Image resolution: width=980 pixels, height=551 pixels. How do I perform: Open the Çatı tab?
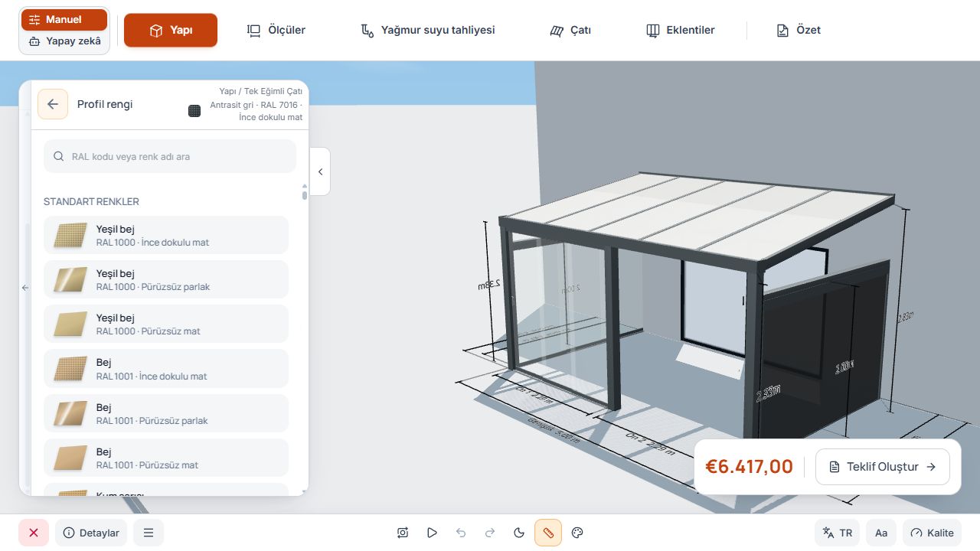[x=570, y=31]
